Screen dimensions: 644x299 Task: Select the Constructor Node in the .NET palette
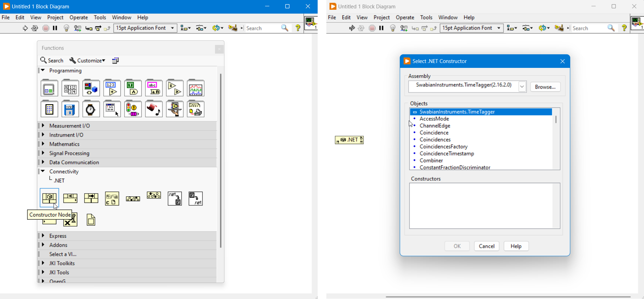click(49, 198)
